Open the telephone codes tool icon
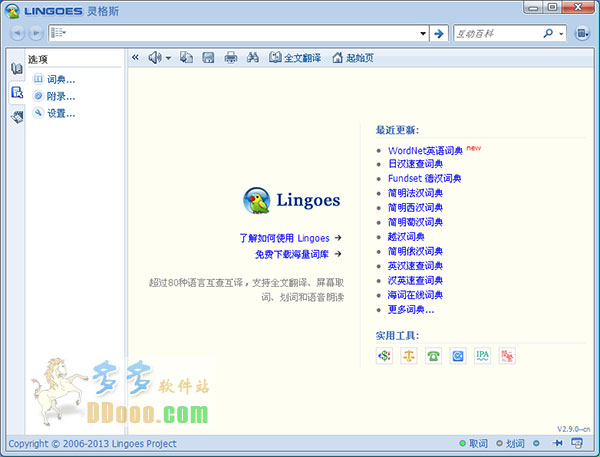 433,356
